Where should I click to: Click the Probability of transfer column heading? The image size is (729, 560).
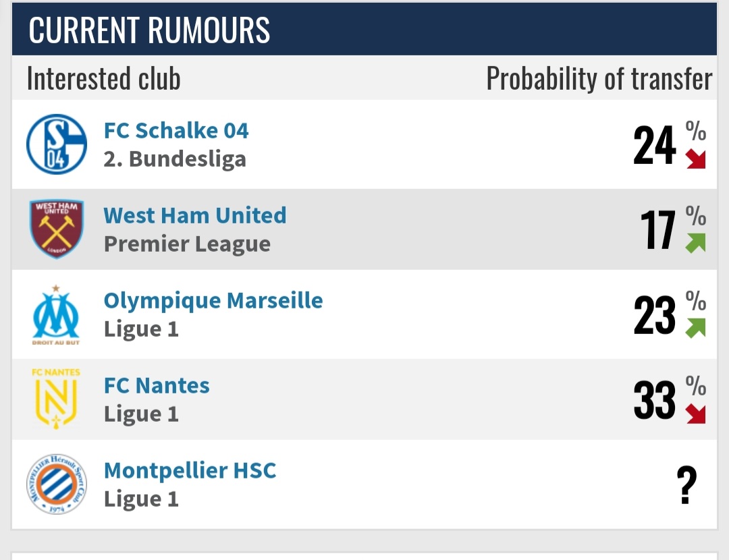[599, 78]
